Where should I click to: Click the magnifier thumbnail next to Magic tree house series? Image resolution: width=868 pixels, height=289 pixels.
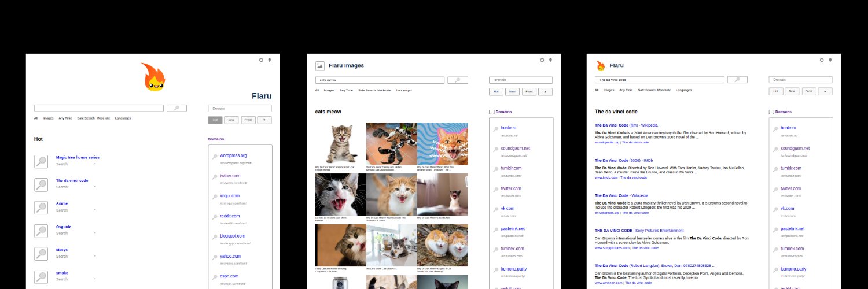(41, 162)
